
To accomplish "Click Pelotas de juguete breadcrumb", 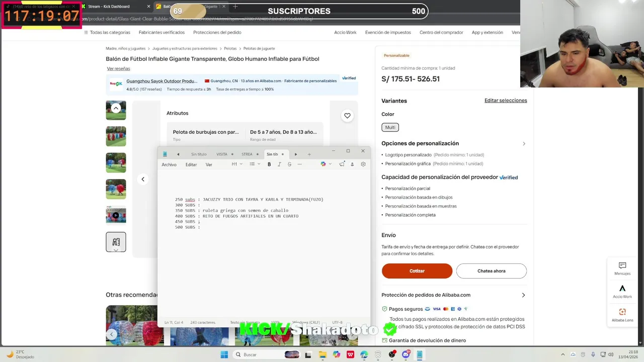I will tap(259, 49).
